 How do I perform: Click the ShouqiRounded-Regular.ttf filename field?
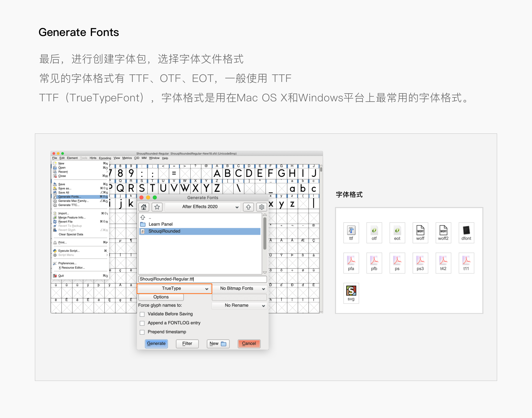pos(202,279)
